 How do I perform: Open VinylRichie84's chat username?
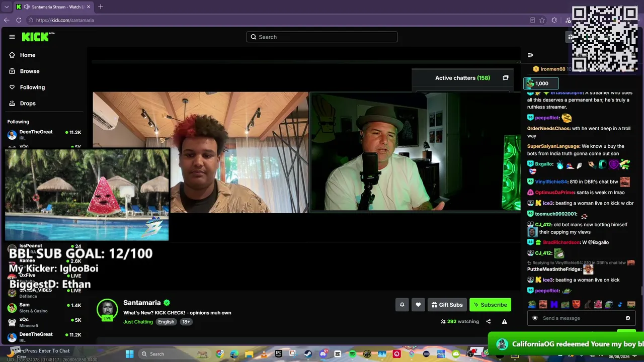pos(550,182)
